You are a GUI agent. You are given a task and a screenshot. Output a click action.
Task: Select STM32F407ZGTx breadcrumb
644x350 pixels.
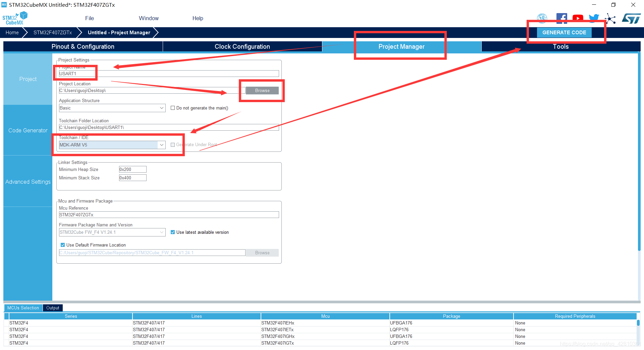(53, 33)
